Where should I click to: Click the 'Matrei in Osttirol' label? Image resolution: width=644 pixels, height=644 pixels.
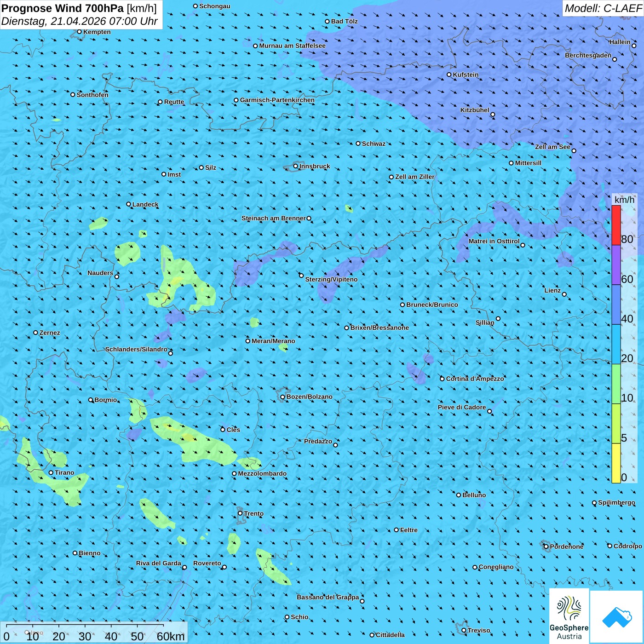click(x=494, y=241)
